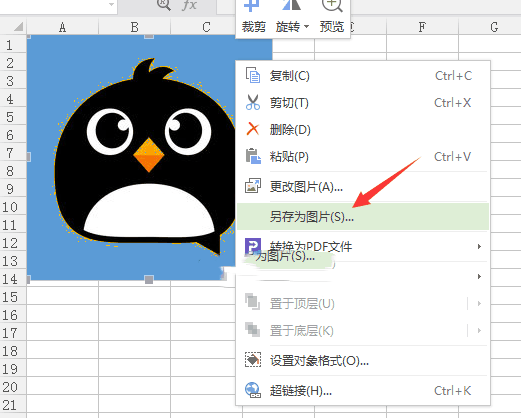The height and width of the screenshot is (418, 521).
Task: Expand the Convert to PDF submenu arrow
Action: click(479, 247)
